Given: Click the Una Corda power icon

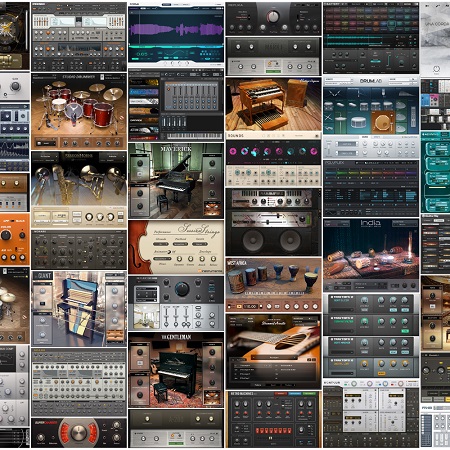Looking at the screenshot, I should 436,69.
